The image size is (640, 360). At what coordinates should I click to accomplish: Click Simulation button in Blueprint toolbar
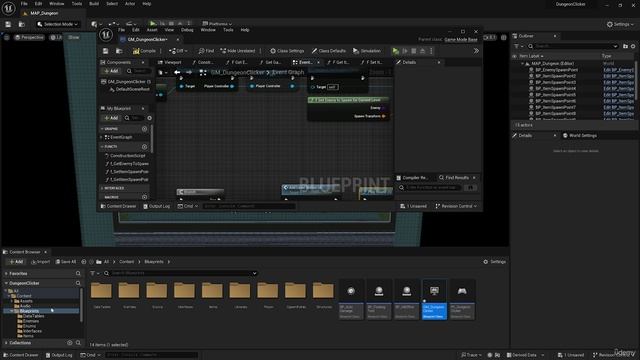[x=367, y=51]
